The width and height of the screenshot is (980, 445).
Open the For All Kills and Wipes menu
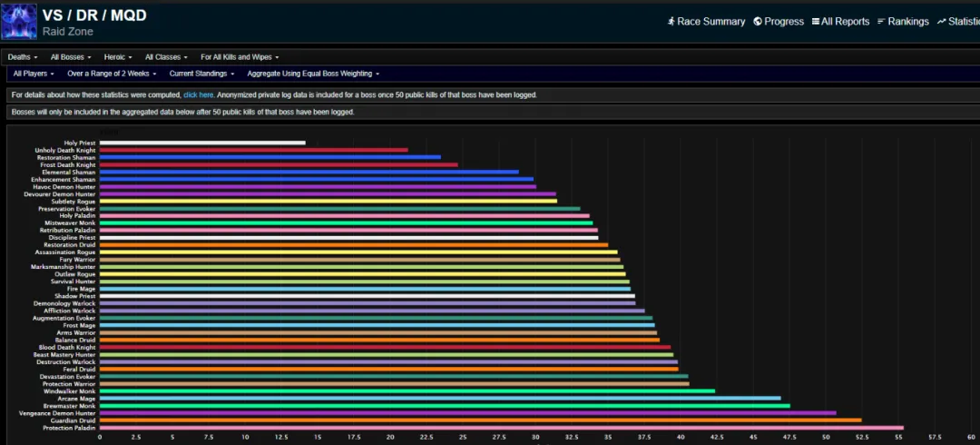click(240, 57)
